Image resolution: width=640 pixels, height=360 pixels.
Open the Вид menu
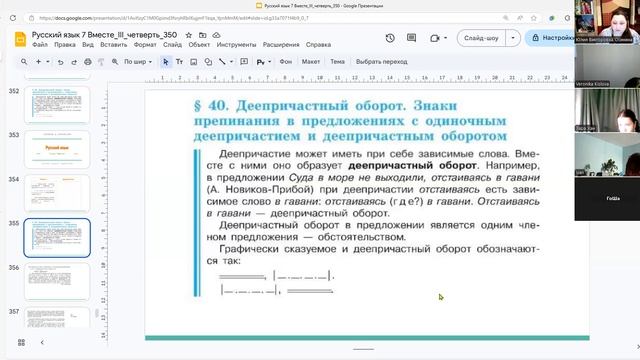click(88, 44)
